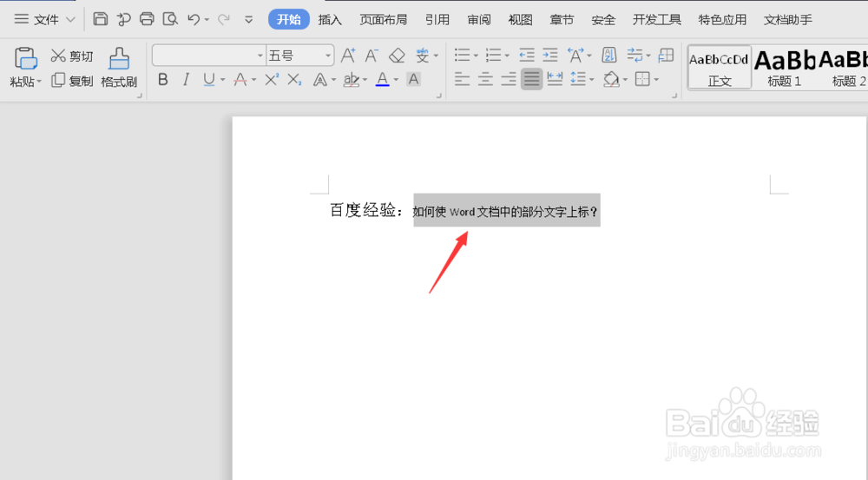Expand borders dropdown arrow

(656, 80)
